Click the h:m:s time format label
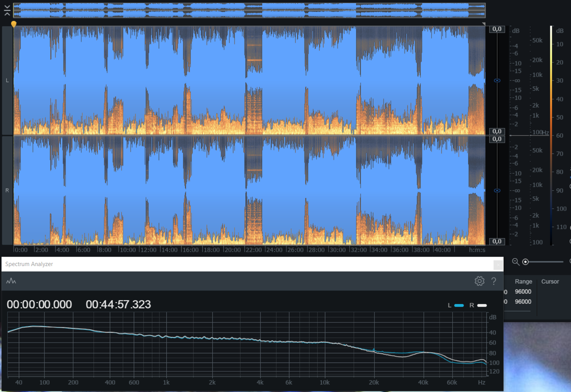This screenshot has width=571, height=392. pos(477,250)
